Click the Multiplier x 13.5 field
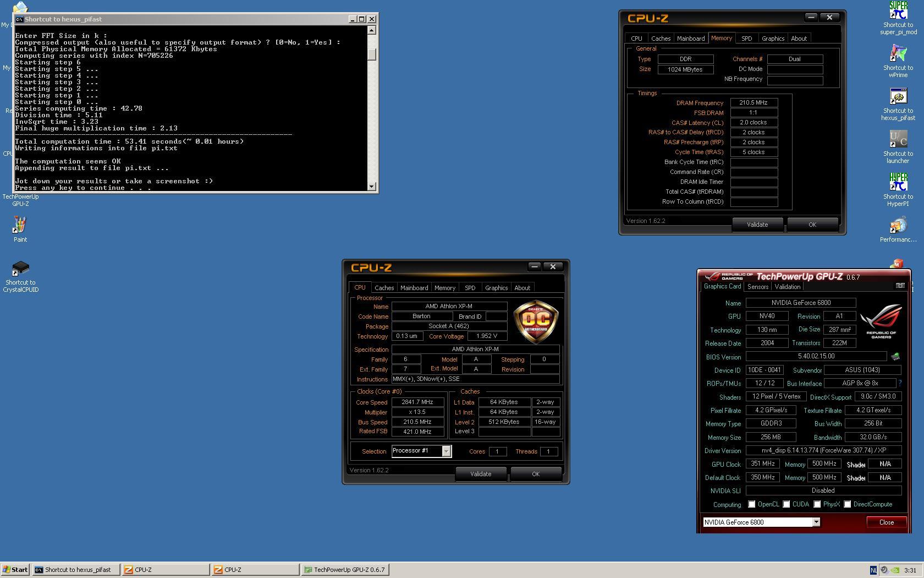Screen dimensions: 924x578 417,412
